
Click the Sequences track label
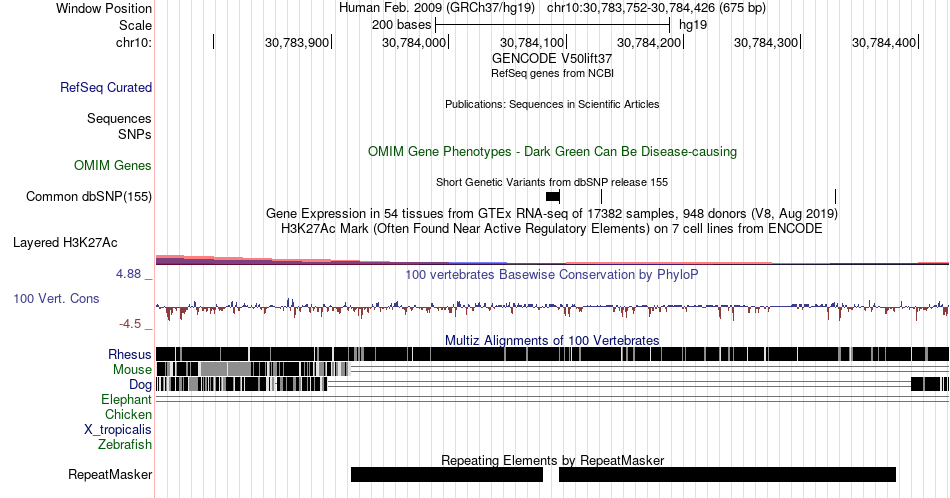coord(119,118)
